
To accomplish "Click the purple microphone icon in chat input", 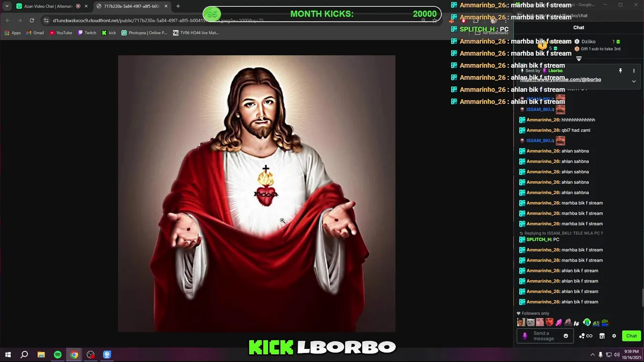I will click(525, 336).
